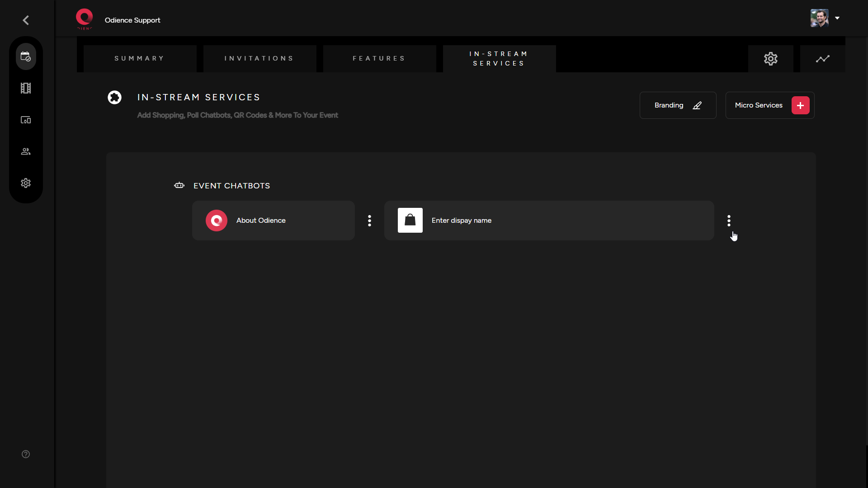Click the back arrow in sidebar
This screenshot has height=488, width=868.
[26, 20]
